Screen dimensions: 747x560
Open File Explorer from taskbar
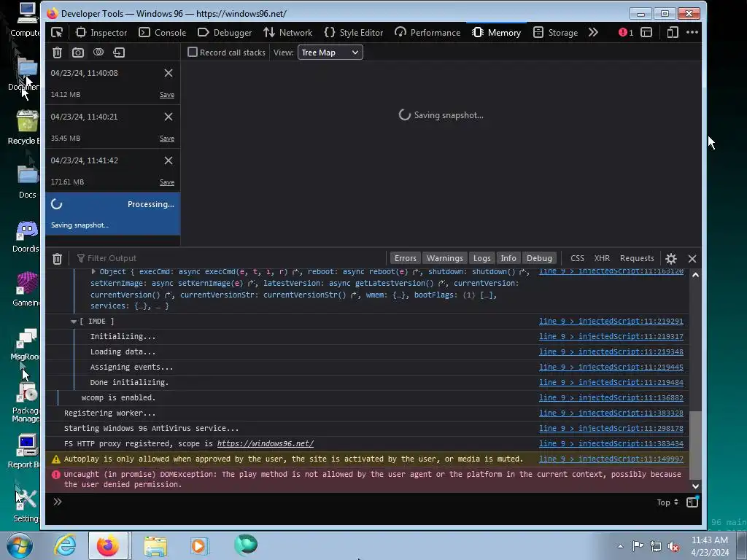(156, 545)
